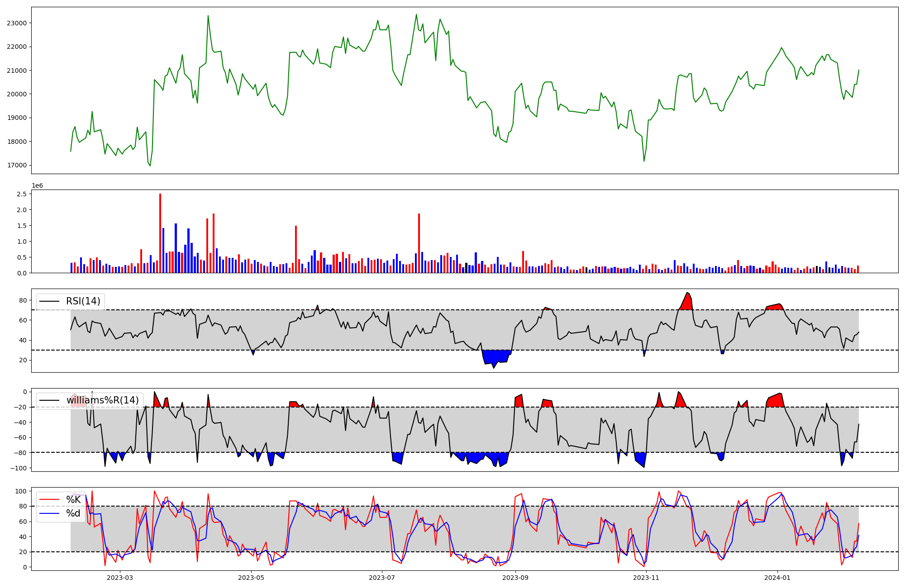Image resolution: width=905 pixels, height=588 pixels.
Task: Click the 17000 price axis label
Action: click(x=17, y=165)
